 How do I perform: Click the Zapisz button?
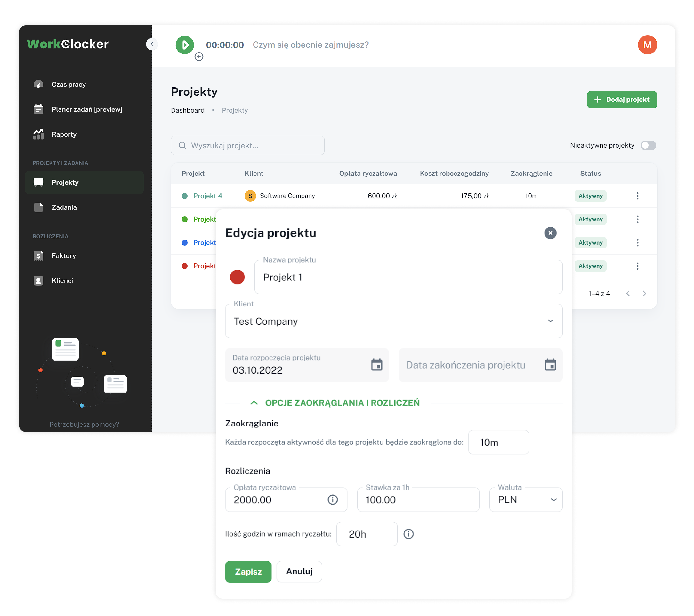(248, 571)
